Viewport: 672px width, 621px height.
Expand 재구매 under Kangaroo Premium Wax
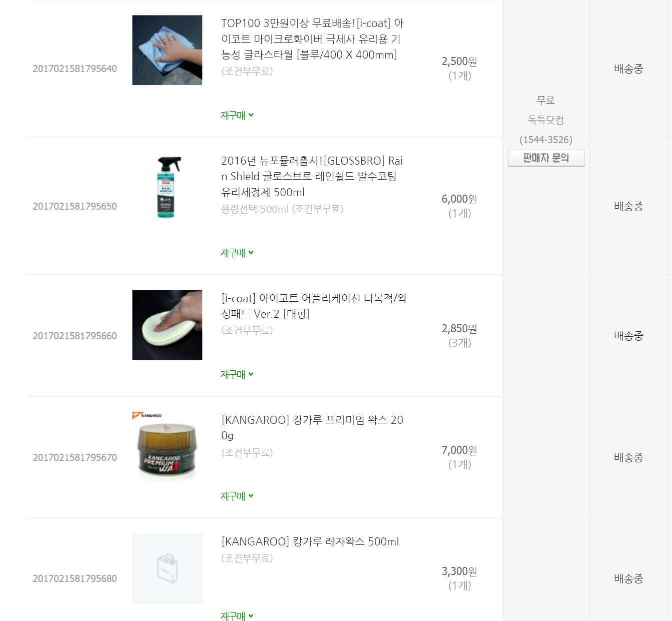237,496
